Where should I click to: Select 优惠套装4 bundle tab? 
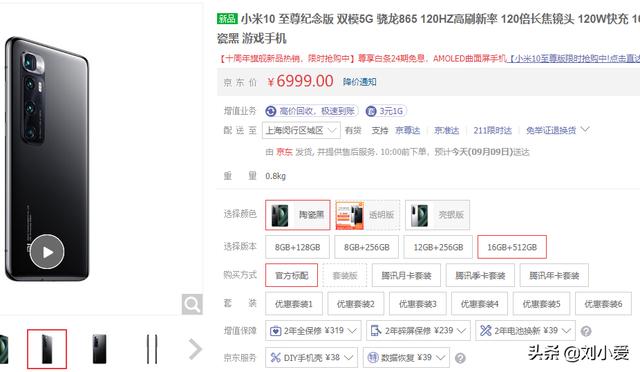(479, 304)
